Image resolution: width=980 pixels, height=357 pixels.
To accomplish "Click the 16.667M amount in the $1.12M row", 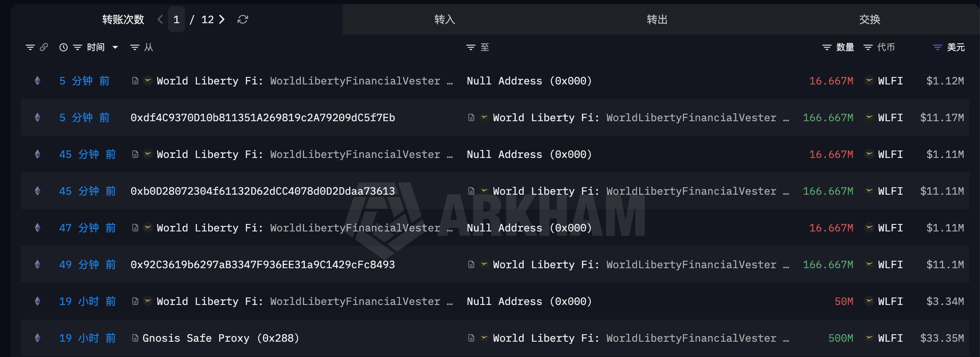I will [x=831, y=80].
